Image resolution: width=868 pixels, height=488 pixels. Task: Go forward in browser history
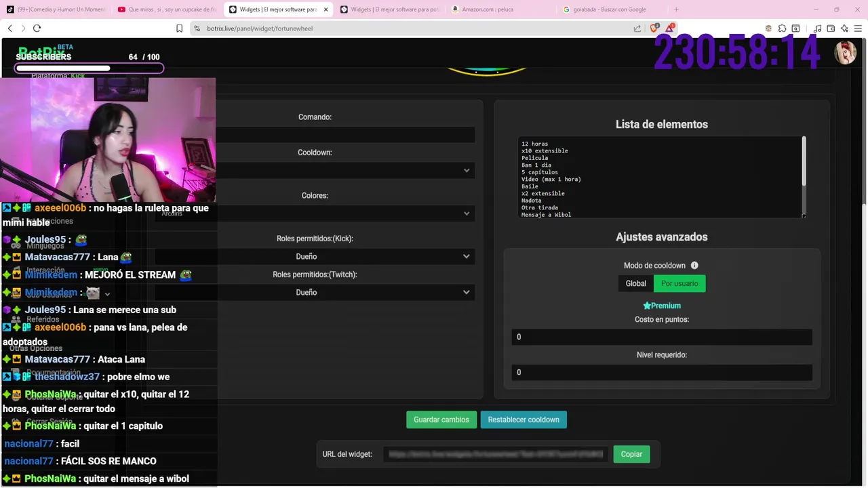(23, 28)
